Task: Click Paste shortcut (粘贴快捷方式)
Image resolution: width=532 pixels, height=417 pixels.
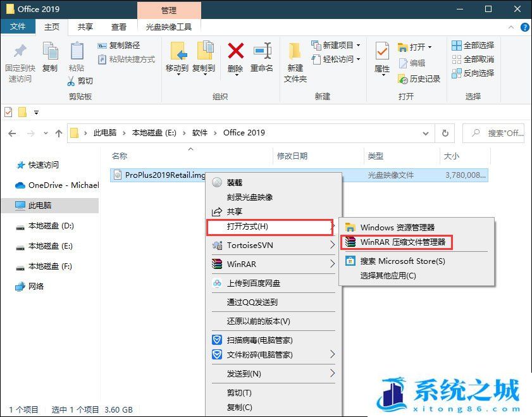Action: pos(127,59)
